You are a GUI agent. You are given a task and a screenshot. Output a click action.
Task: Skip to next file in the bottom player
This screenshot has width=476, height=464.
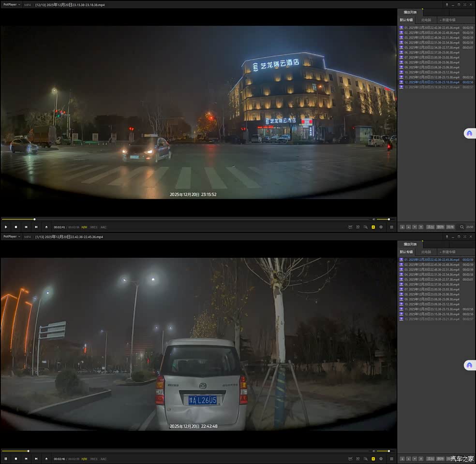pyautogui.click(x=36, y=459)
